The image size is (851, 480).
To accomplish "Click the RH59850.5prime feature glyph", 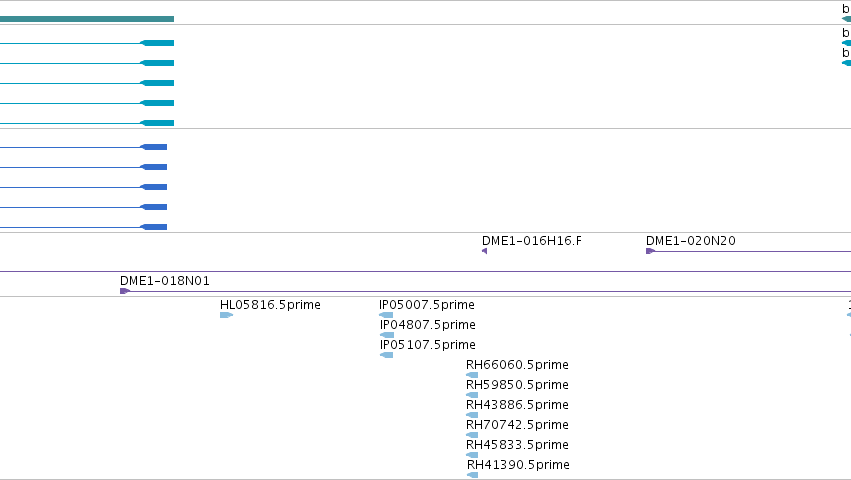I will (472, 395).
